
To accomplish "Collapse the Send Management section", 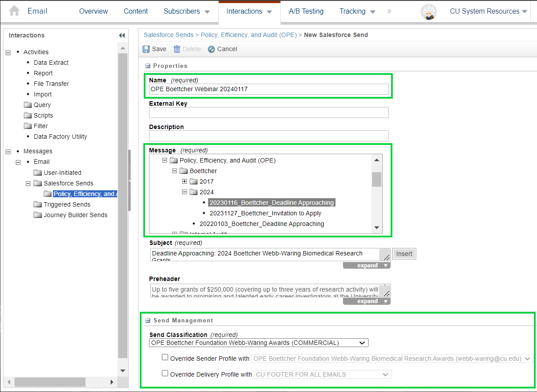I will click(148, 321).
